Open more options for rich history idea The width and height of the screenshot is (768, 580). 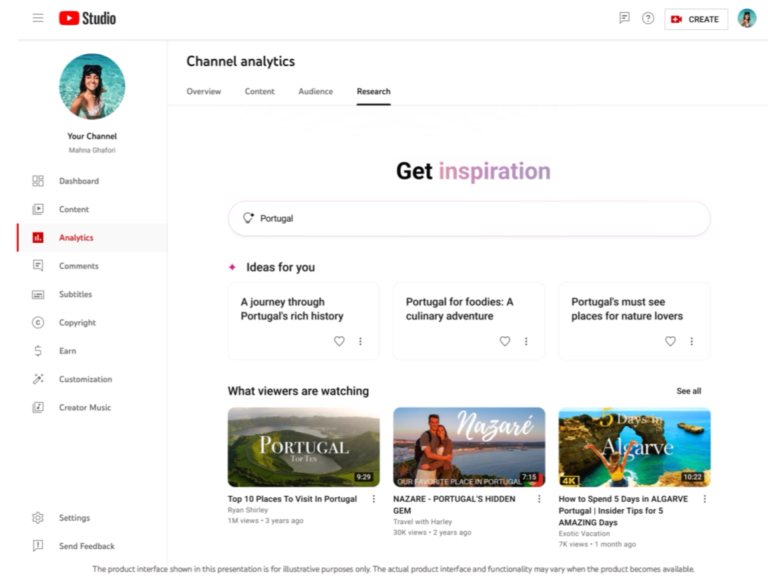click(x=360, y=341)
